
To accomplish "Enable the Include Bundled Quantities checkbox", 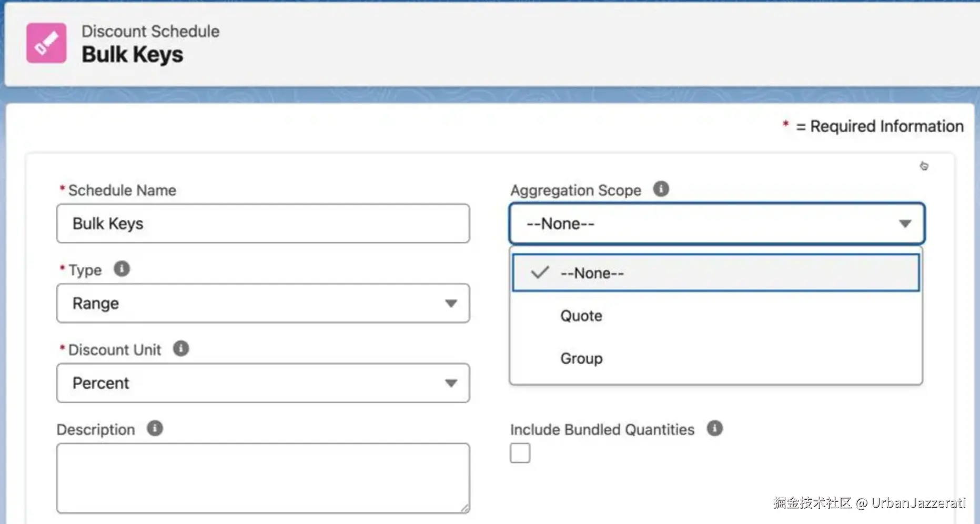I will (x=520, y=453).
